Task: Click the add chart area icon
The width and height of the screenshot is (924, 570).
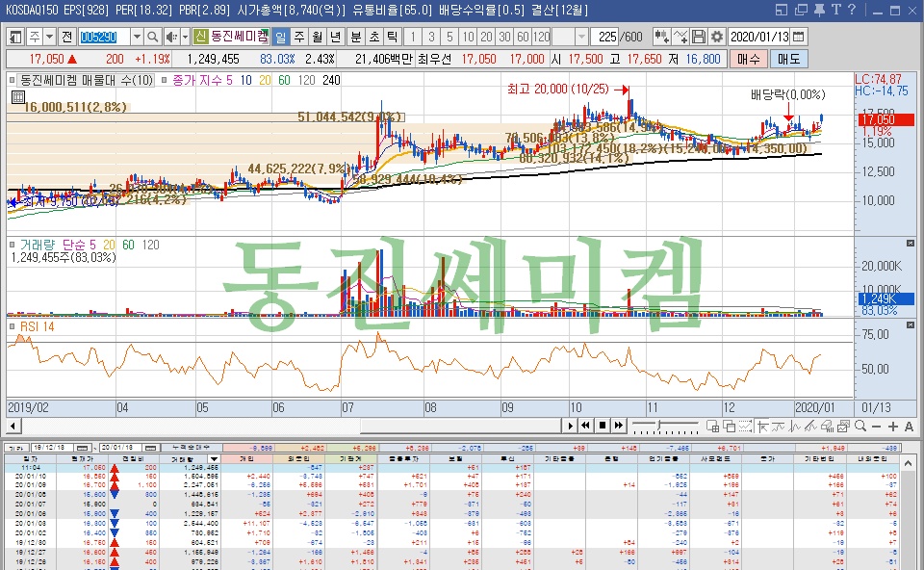Action: pos(712,427)
